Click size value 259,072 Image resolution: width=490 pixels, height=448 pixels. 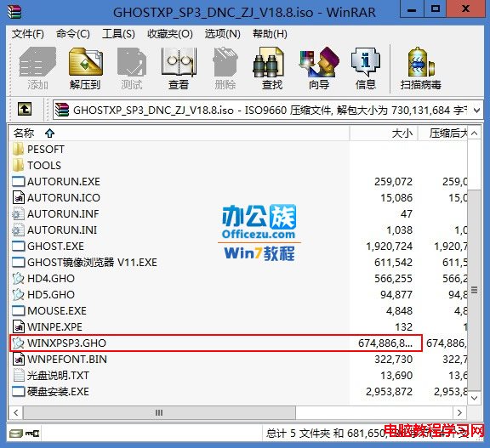[394, 182]
